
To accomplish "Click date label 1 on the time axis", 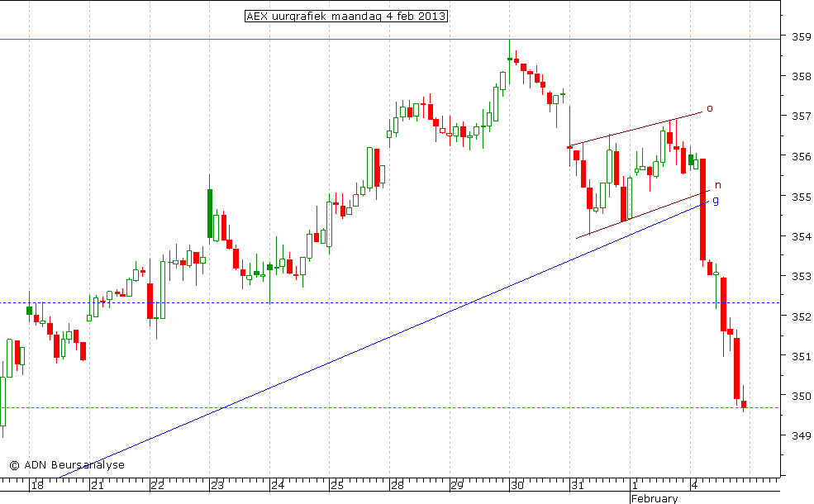I will tap(635, 486).
